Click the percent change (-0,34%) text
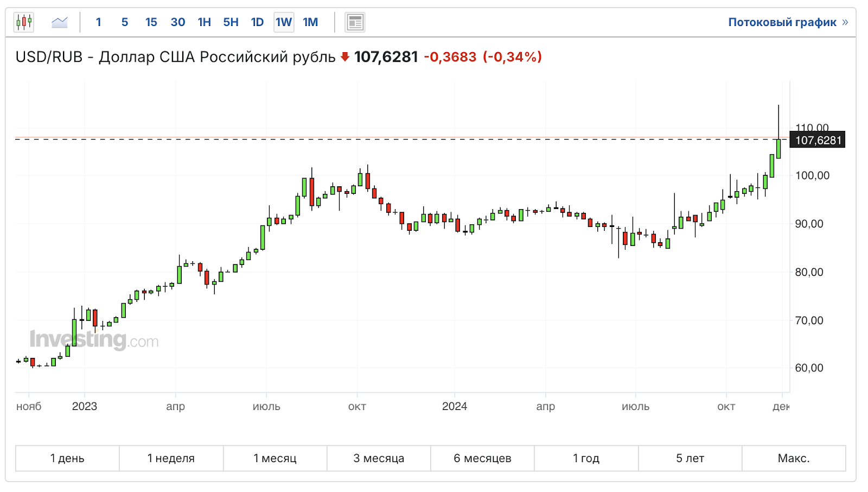Viewport: 868px width, 492px height. 512,56
